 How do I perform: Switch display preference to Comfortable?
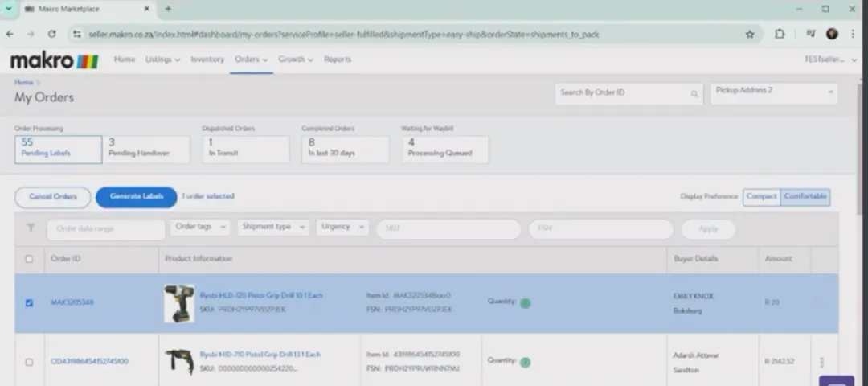(x=805, y=196)
